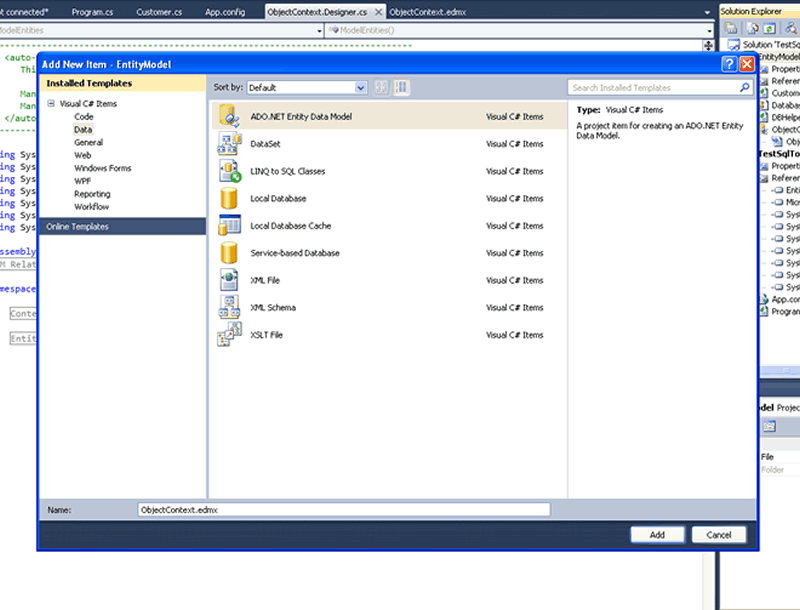Image resolution: width=800 pixels, height=610 pixels.
Task: Click the Name input field
Action: [x=344, y=510]
